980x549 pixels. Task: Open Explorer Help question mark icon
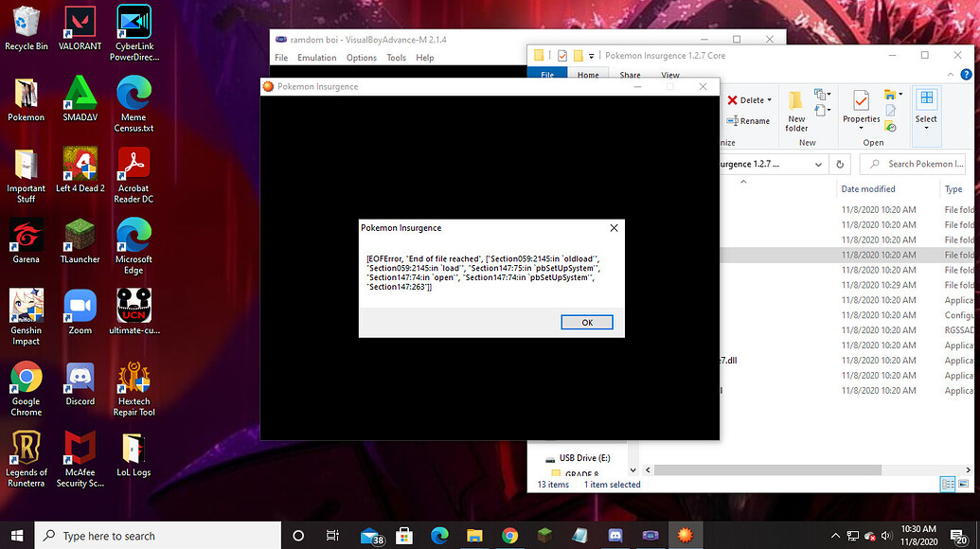click(x=966, y=75)
